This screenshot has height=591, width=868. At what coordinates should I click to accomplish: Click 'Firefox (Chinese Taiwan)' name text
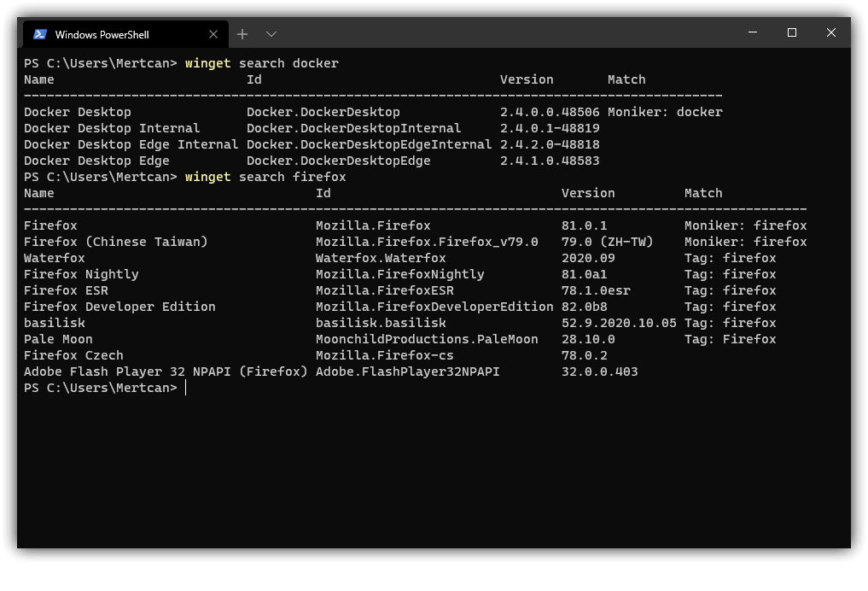(x=116, y=242)
